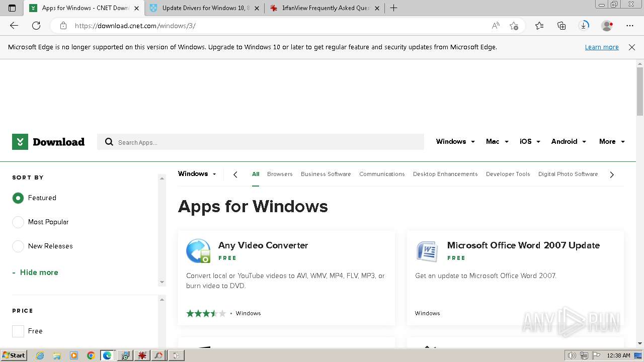The width and height of the screenshot is (644, 362).
Task: Dismiss the Edge unsupported notification bar
Action: [632, 47]
